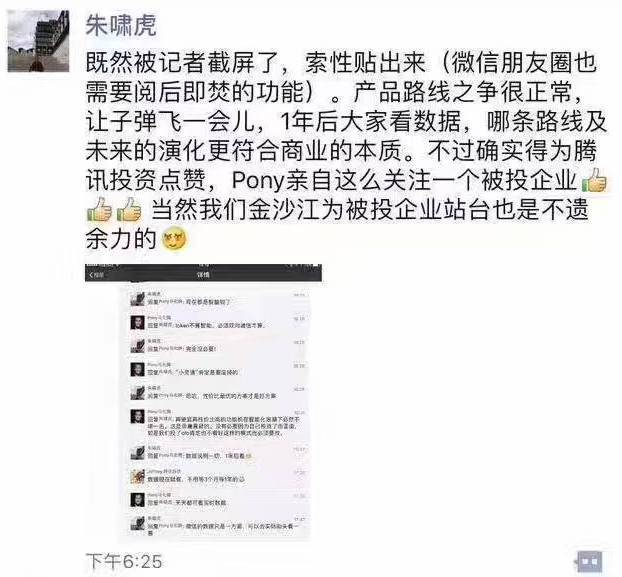Tap the back arrow in embedded screenshot
The width and height of the screenshot is (622, 577).
coord(96,275)
